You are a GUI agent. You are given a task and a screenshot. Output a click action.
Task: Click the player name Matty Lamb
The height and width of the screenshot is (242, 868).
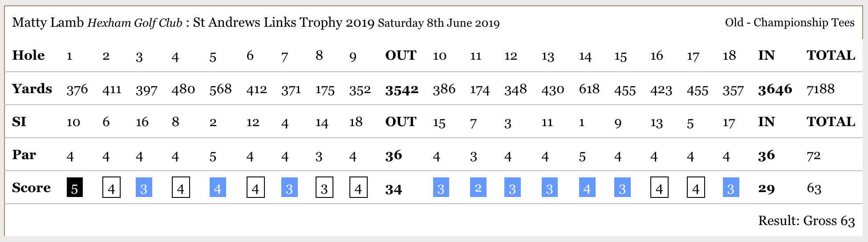tap(48, 22)
